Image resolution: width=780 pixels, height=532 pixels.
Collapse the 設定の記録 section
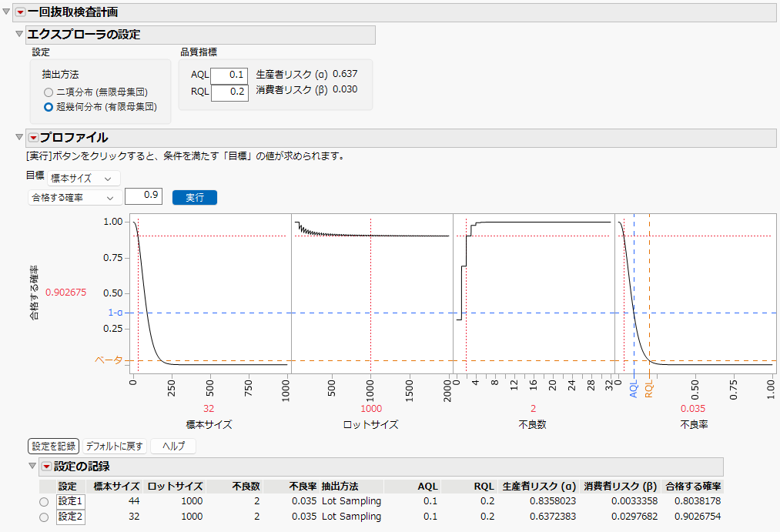coord(32,466)
